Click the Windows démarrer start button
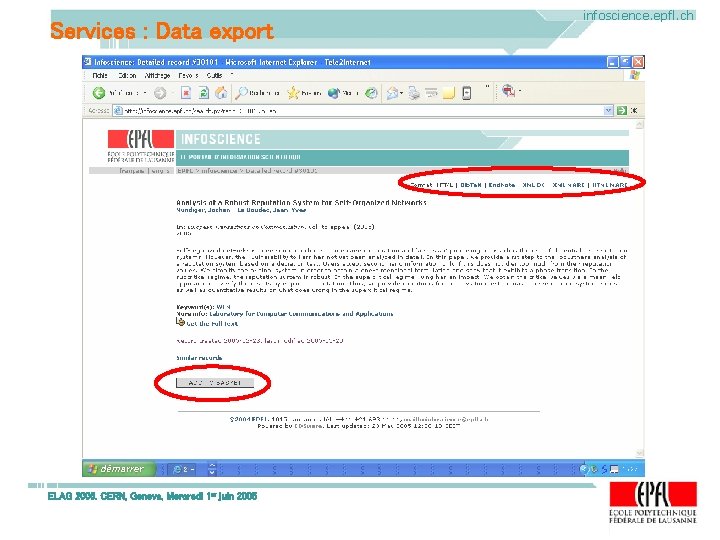 coord(118,469)
